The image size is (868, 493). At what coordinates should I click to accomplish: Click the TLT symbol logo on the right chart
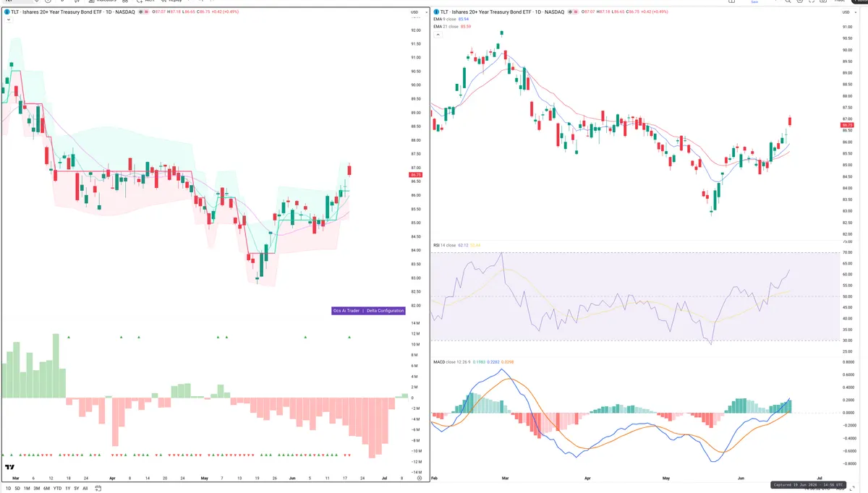coord(435,12)
